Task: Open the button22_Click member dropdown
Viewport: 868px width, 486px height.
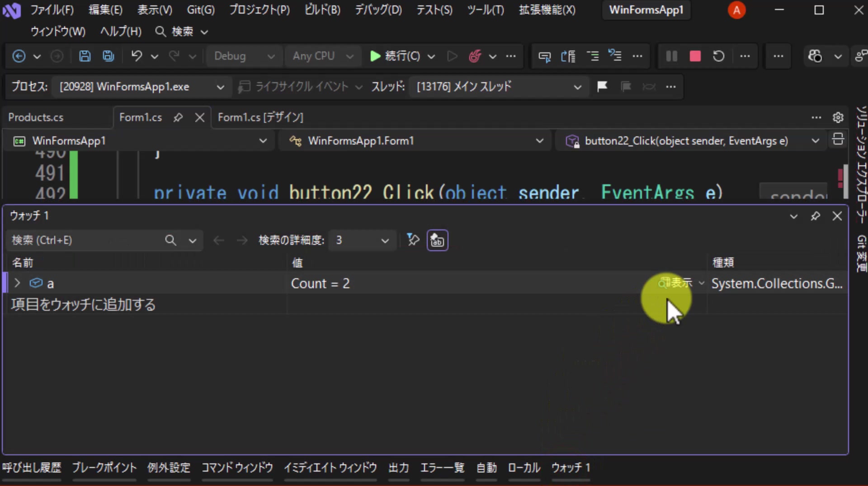Action: click(x=692, y=141)
